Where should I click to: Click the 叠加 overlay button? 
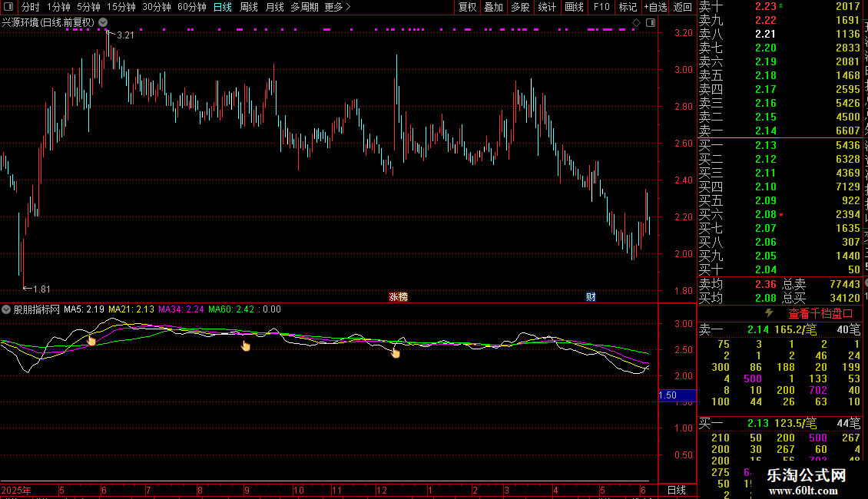493,7
